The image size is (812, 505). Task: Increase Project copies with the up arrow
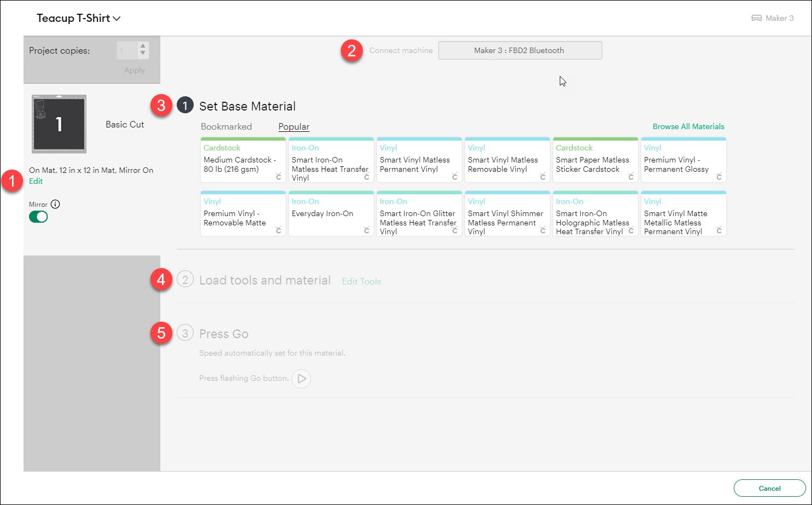click(142, 47)
